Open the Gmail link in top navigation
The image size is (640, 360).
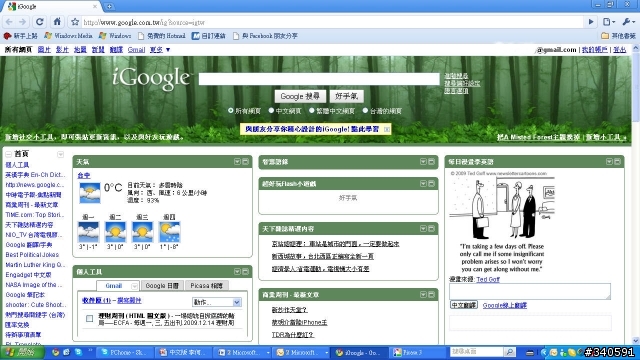[136, 50]
